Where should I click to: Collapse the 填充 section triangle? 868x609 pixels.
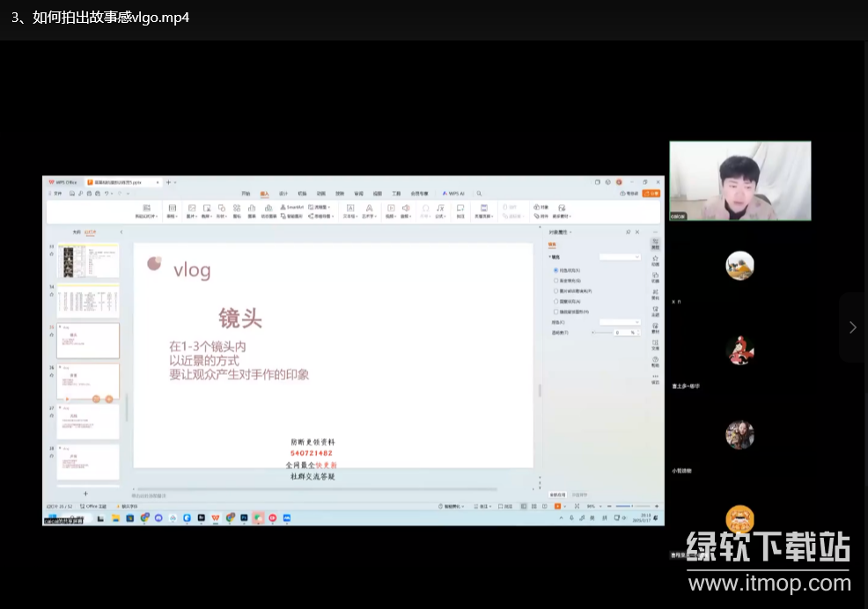coord(550,256)
